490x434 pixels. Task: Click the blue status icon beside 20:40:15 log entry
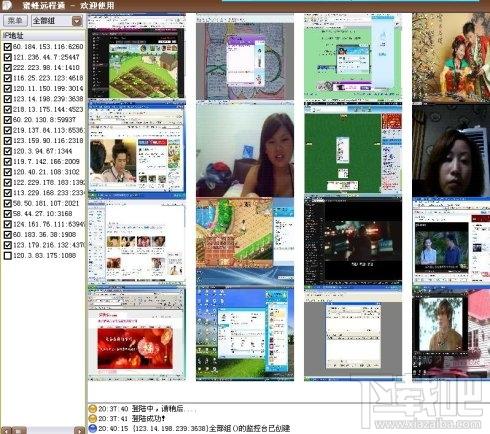(92, 428)
